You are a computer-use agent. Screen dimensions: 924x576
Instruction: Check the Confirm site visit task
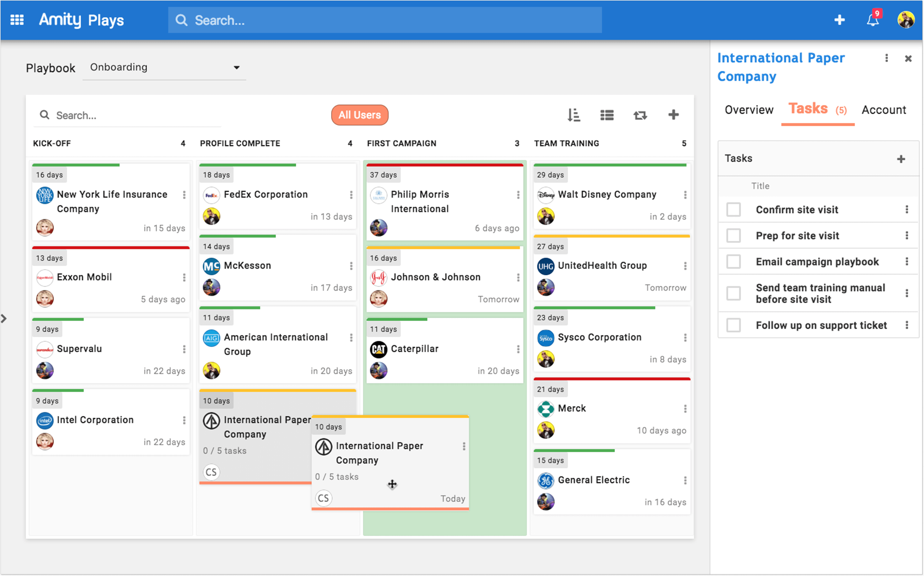tap(733, 210)
